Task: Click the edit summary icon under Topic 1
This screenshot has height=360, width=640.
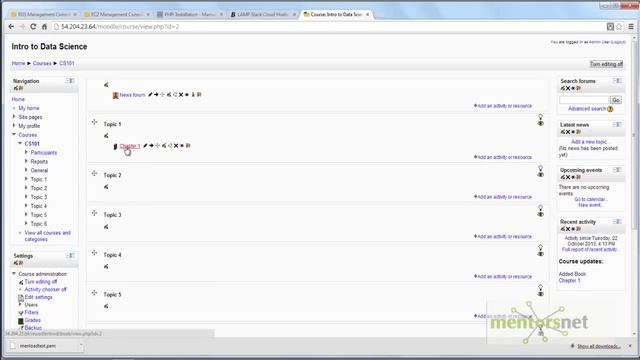Action: click(106, 136)
